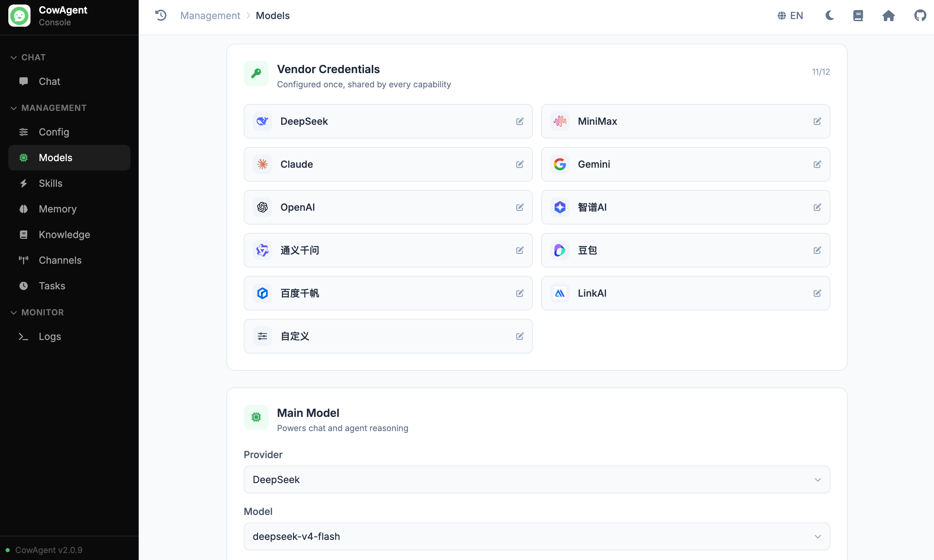
Task: Click the Models breadcrumb
Action: coord(273,16)
